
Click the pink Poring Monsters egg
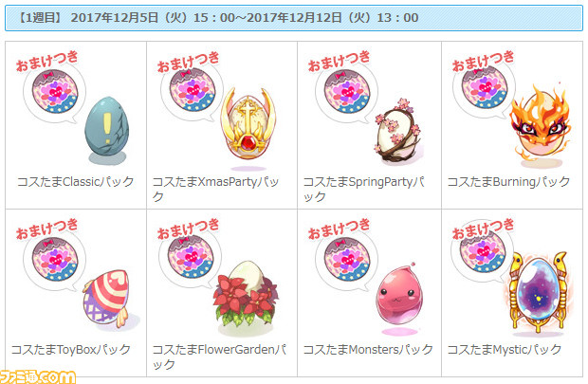coord(400,295)
